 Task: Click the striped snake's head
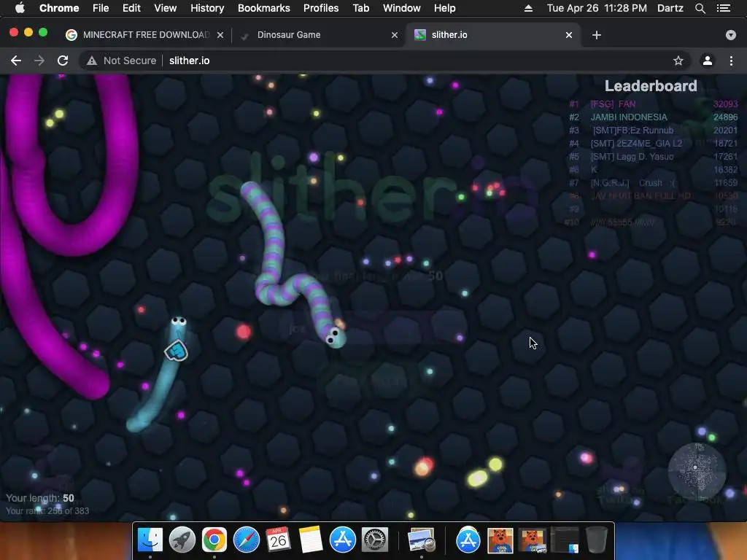point(336,337)
